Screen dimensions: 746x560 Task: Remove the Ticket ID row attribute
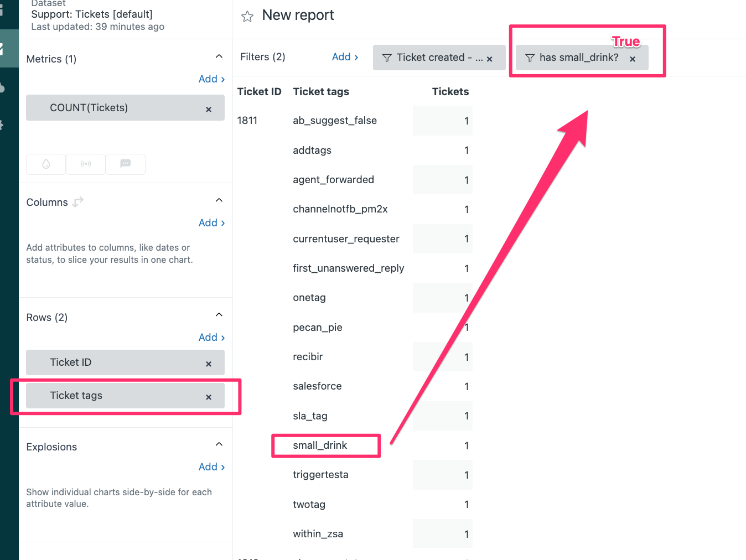coord(209,364)
